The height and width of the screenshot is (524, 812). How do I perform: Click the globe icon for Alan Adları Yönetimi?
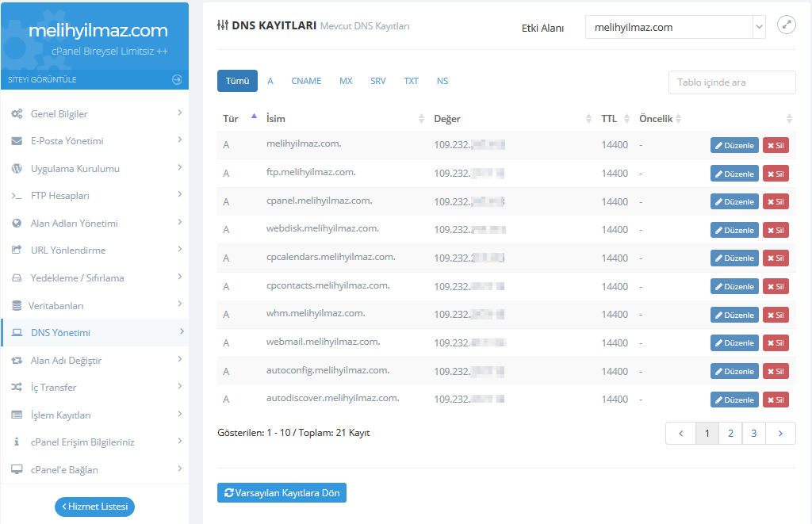tap(17, 224)
